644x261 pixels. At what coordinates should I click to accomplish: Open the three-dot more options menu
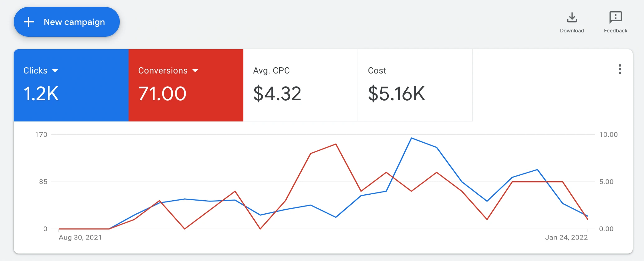tap(620, 69)
